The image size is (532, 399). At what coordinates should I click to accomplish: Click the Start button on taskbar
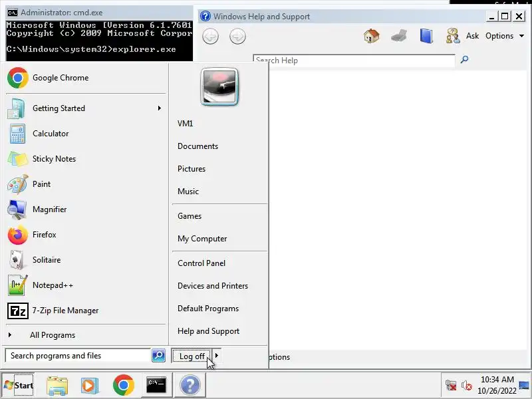point(19,385)
